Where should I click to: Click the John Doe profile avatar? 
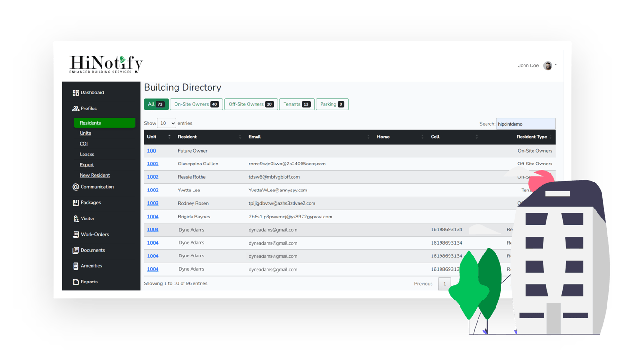tap(548, 65)
